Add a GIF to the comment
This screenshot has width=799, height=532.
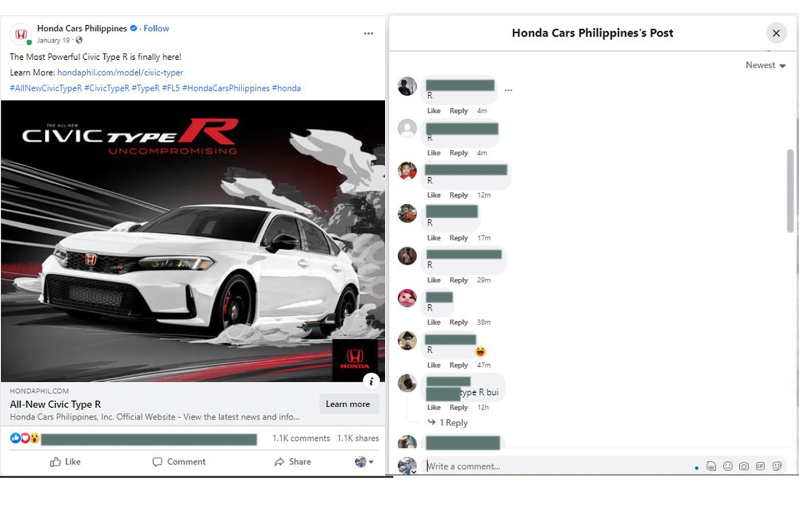tap(760, 466)
